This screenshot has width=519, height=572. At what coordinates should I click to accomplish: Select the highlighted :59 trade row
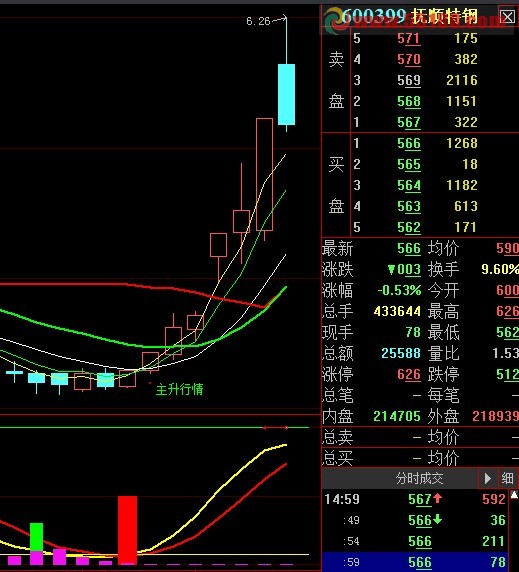(416, 562)
